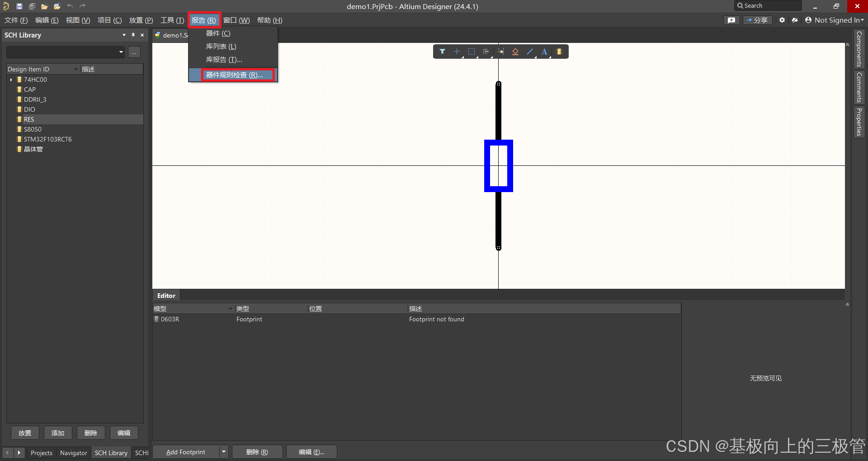Screen dimensions: 868x461
Task: Sort by the Design Item ID column
Action: 43,69
